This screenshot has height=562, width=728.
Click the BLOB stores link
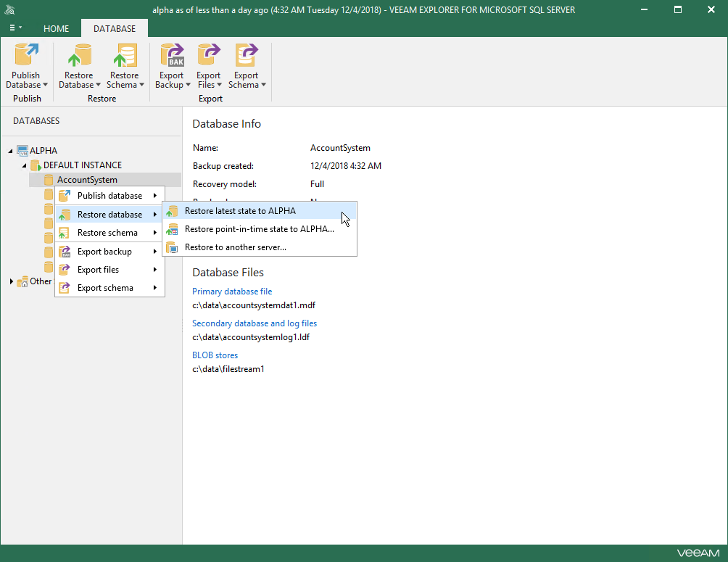pos(215,355)
